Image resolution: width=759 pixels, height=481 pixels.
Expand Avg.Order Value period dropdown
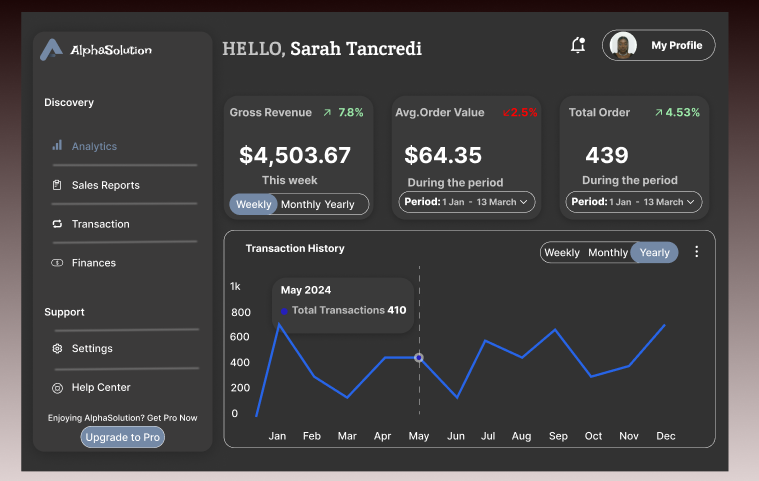(x=467, y=202)
